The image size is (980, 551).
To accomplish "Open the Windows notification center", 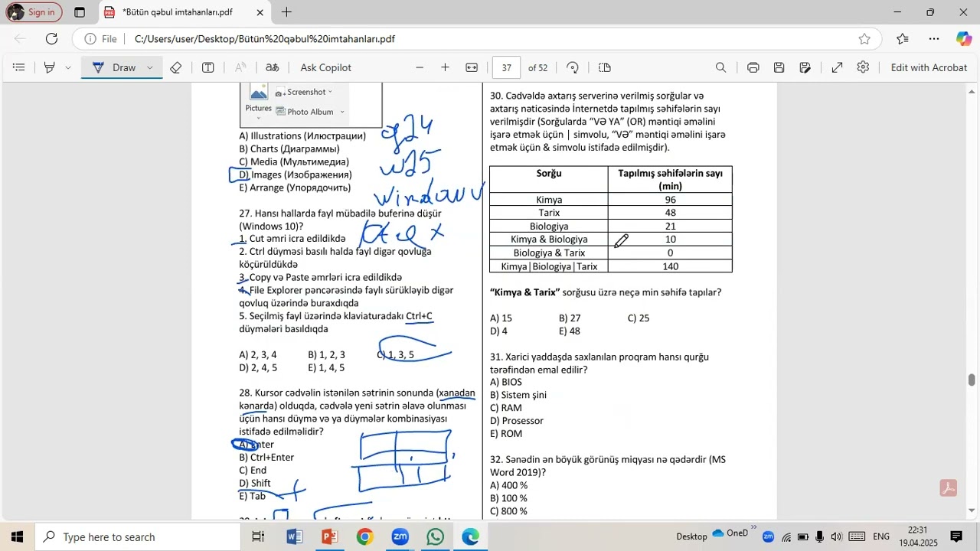I will click(956, 537).
